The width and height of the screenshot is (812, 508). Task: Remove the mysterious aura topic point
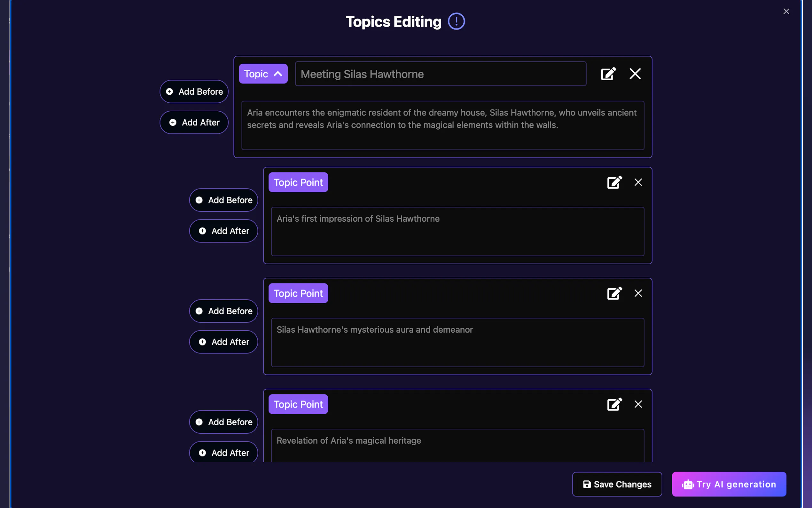pyautogui.click(x=638, y=293)
